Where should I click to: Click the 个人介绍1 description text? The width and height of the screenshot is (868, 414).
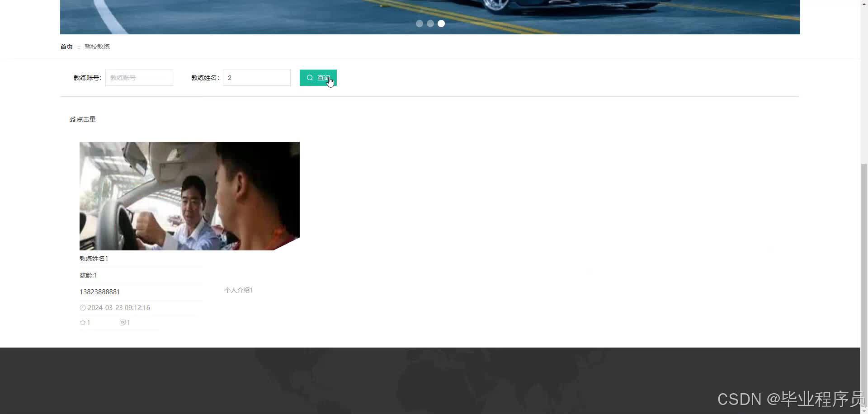pyautogui.click(x=239, y=290)
